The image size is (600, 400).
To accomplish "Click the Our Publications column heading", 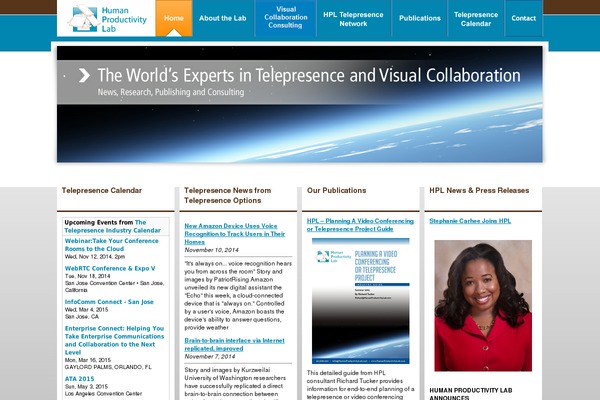I will click(336, 190).
